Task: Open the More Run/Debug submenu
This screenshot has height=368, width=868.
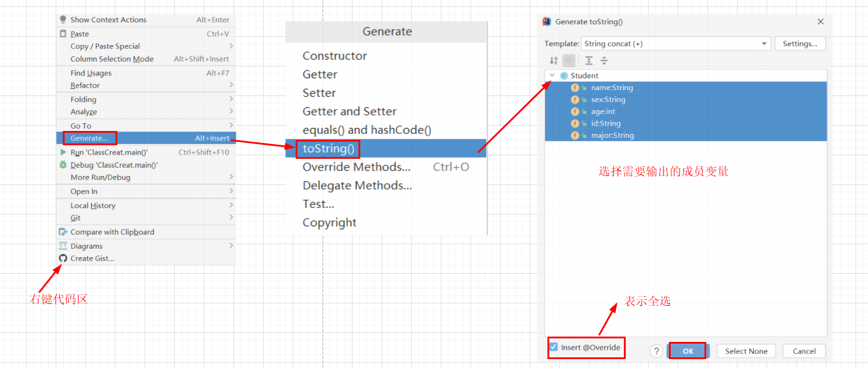Action: click(x=146, y=177)
